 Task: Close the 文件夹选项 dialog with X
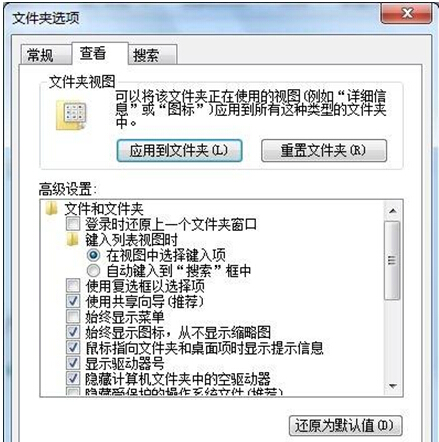[x=406, y=14]
